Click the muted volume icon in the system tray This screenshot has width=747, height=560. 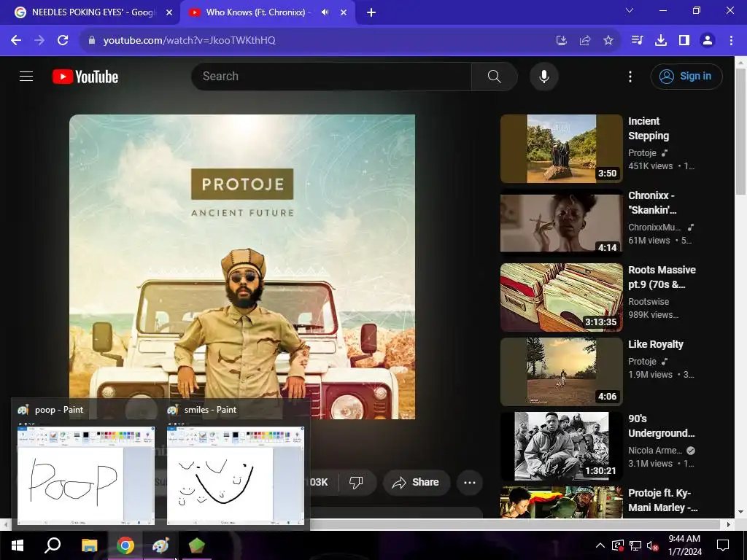tap(652, 545)
